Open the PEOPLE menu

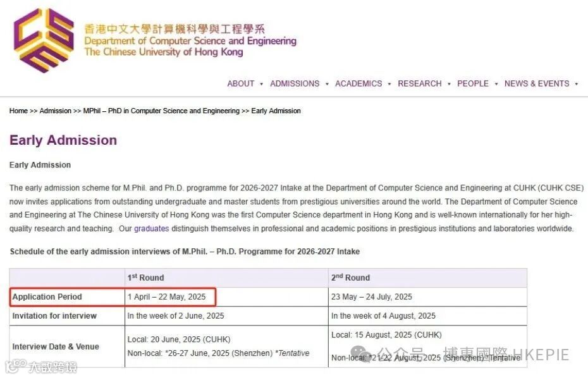click(473, 83)
